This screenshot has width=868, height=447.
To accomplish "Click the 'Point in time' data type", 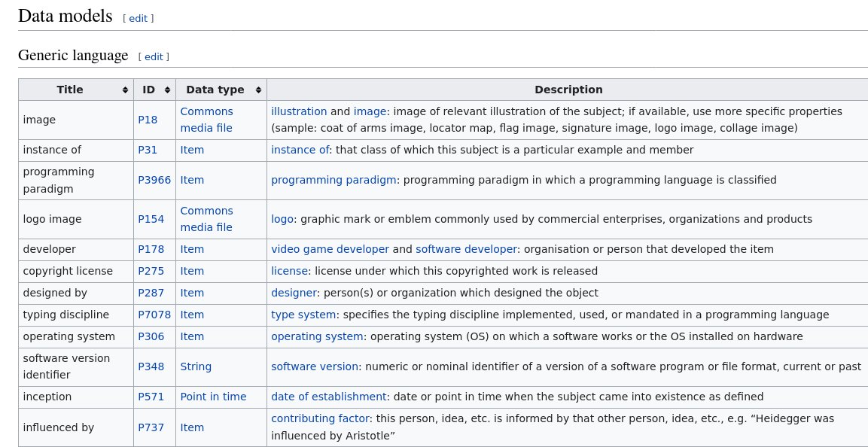I will click(x=213, y=397).
